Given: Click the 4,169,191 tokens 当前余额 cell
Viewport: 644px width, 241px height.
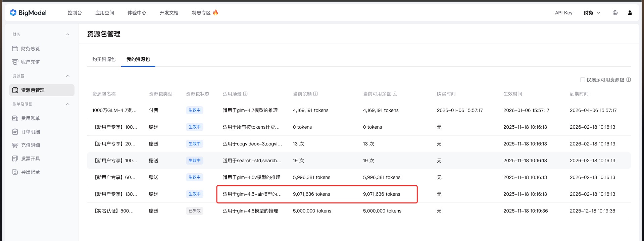Looking at the screenshot, I should click(311, 110).
